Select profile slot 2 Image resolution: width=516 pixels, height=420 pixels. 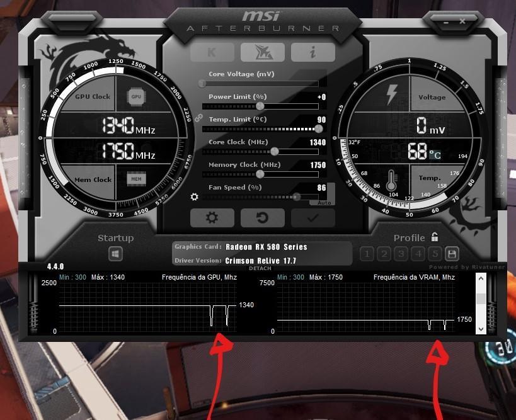[384, 254]
